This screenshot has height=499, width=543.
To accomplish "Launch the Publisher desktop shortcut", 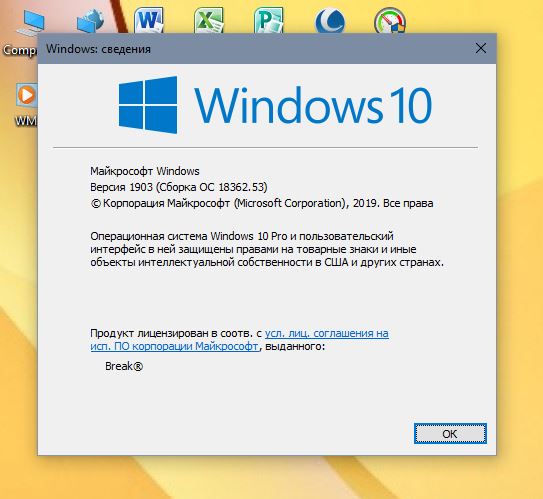I will 269,20.
